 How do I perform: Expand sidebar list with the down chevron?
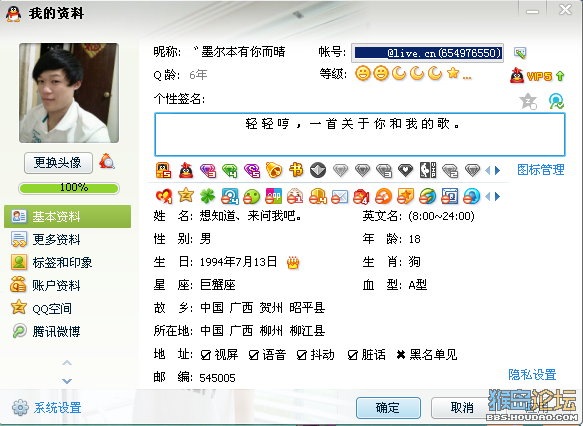pos(67,381)
